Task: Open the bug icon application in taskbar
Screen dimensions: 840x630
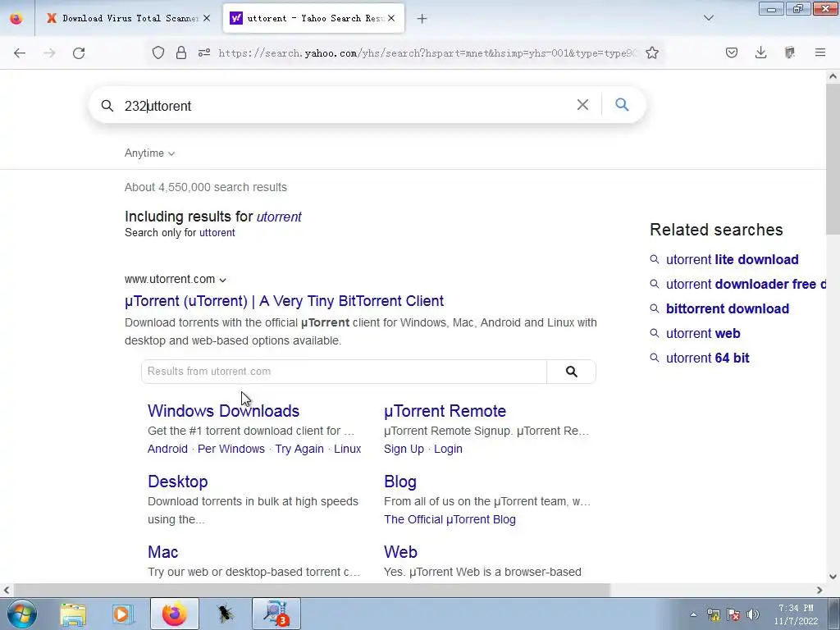Action: pyautogui.click(x=225, y=614)
